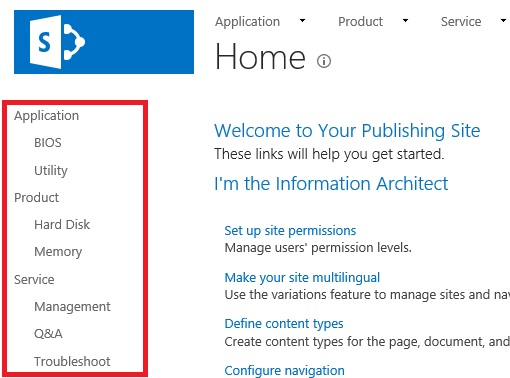
Task: Open the Hard Disk sidebar link
Action: [62, 225]
